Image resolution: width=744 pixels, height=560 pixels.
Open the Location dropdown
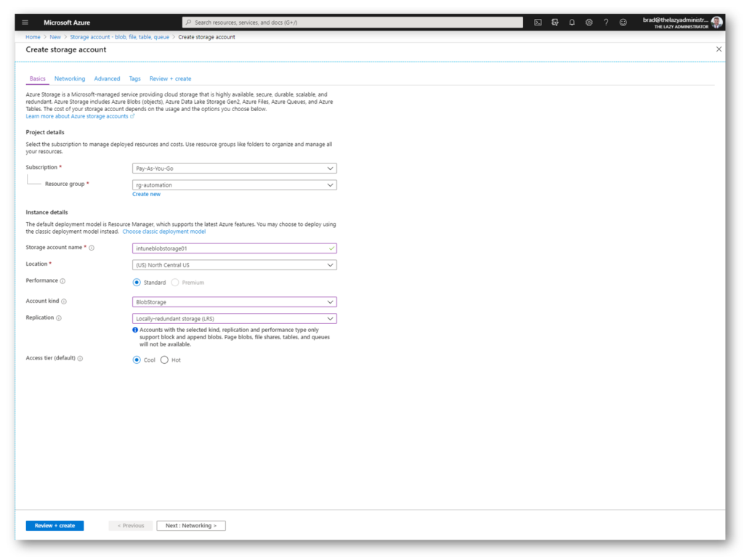click(x=235, y=265)
